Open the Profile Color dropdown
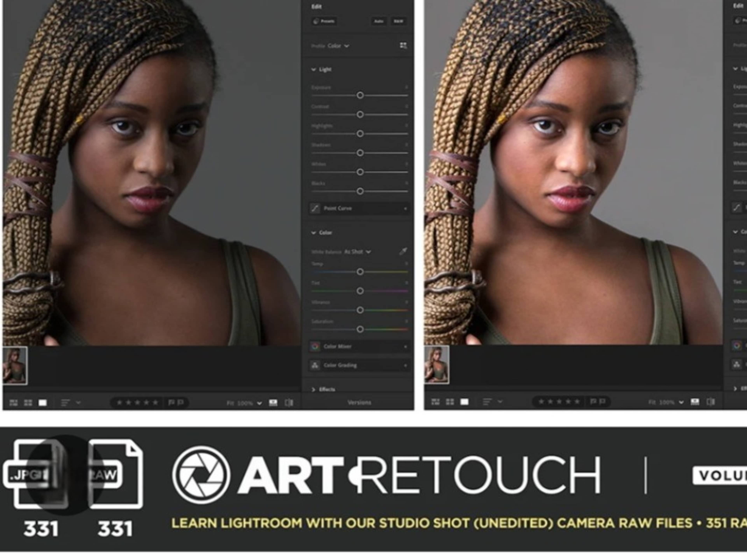747x560 pixels. pos(338,46)
